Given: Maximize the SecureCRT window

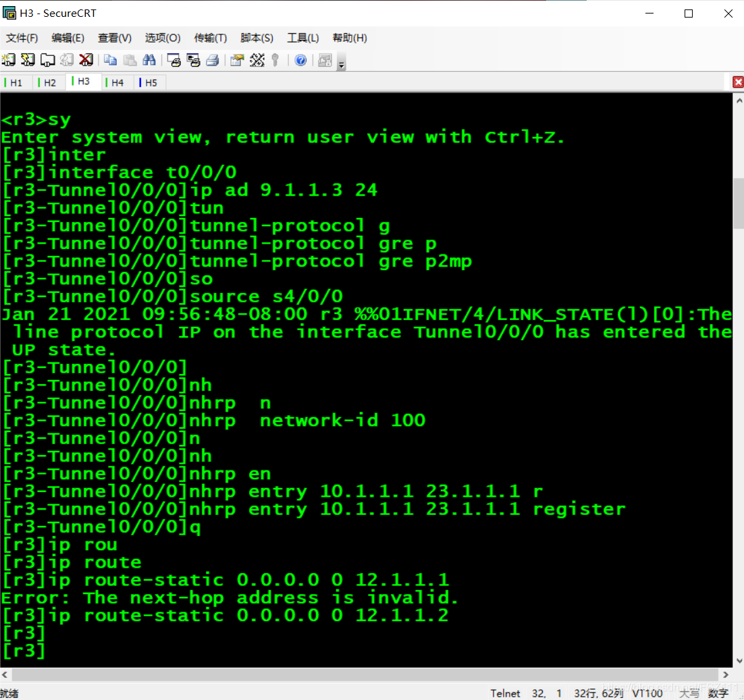Looking at the screenshot, I should (689, 14).
